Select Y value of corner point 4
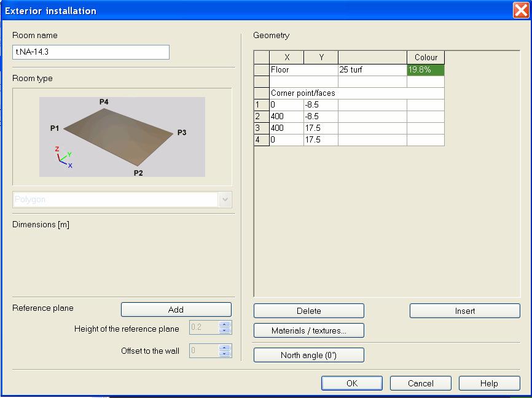 coord(321,140)
